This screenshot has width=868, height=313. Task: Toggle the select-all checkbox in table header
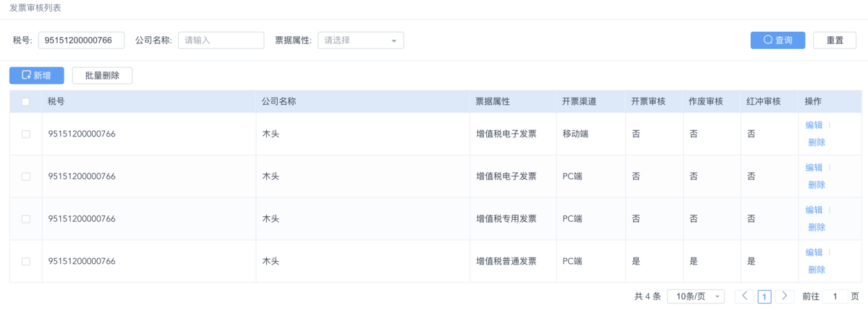pyautogui.click(x=26, y=102)
